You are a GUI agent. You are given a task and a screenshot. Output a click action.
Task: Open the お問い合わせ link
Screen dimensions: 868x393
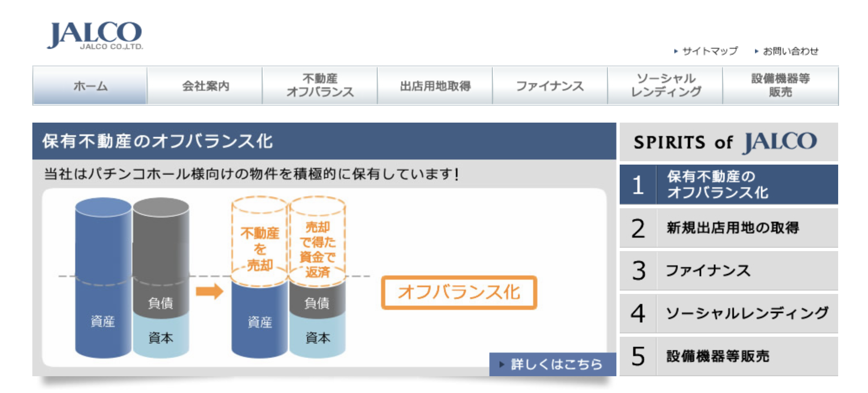[787, 51]
